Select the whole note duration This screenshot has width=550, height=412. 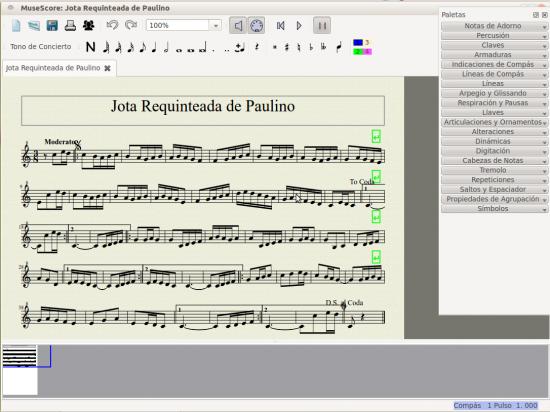point(179,50)
